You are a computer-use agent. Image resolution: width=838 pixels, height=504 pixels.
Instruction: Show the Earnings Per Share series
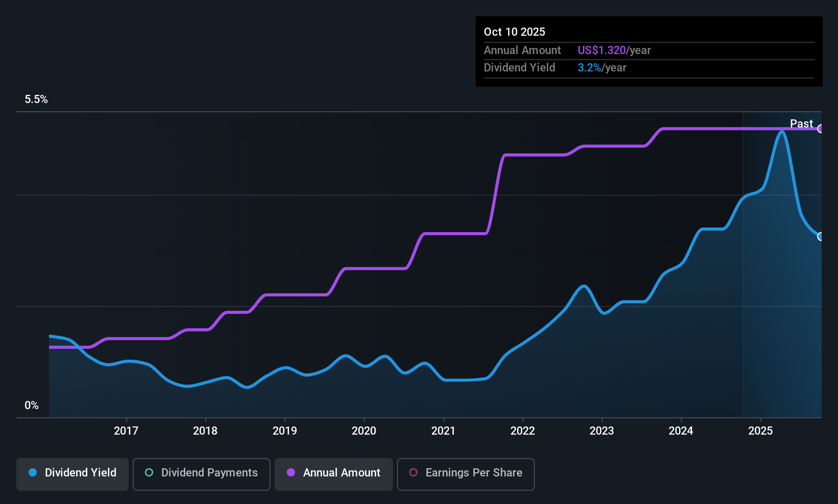click(465, 473)
